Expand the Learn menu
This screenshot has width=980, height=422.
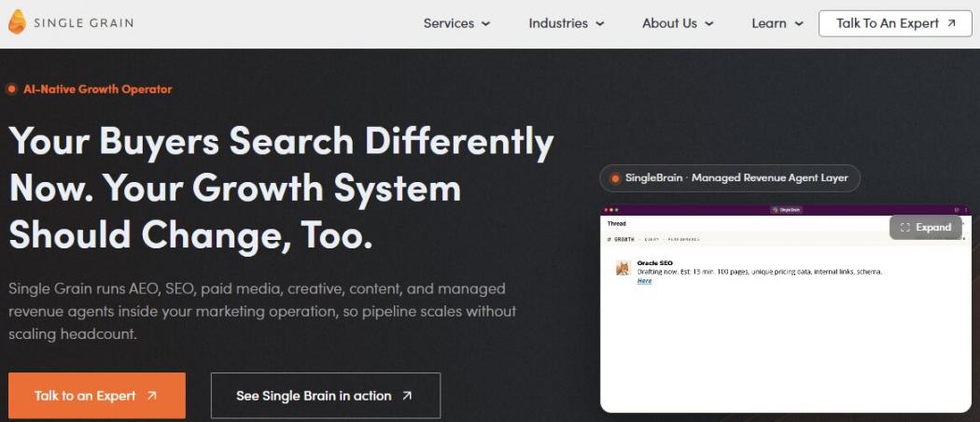[x=777, y=23]
